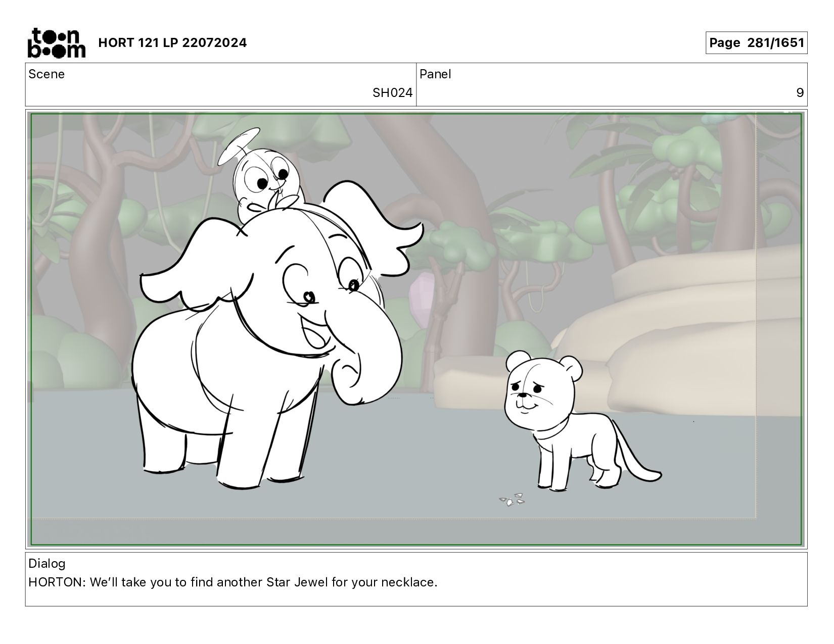The height and width of the screenshot is (644, 834).
Task: Select panel number 9
Action: click(800, 93)
